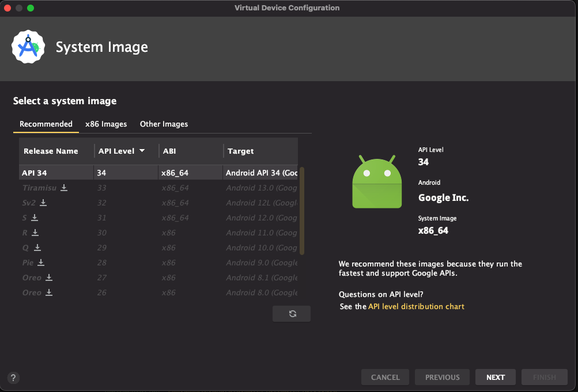Click the API level 32 cell
This screenshot has width=578, height=392.
pos(102,203)
